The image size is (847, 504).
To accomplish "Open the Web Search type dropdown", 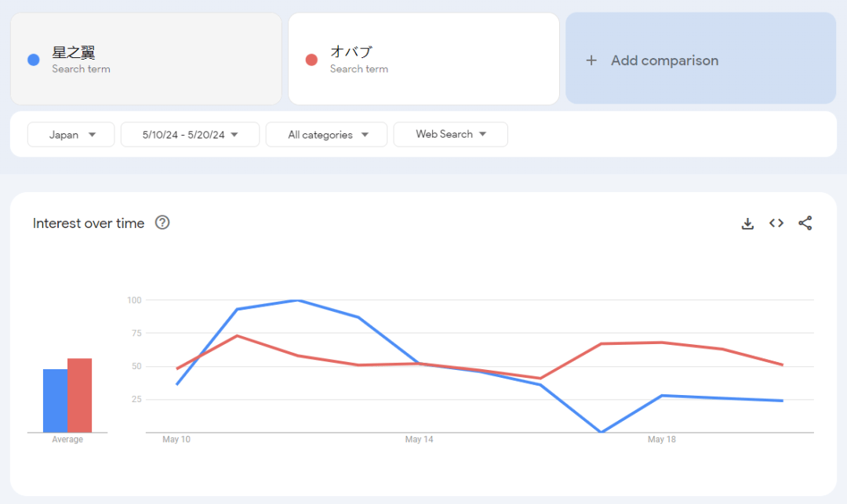I will [x=450, y=134].
